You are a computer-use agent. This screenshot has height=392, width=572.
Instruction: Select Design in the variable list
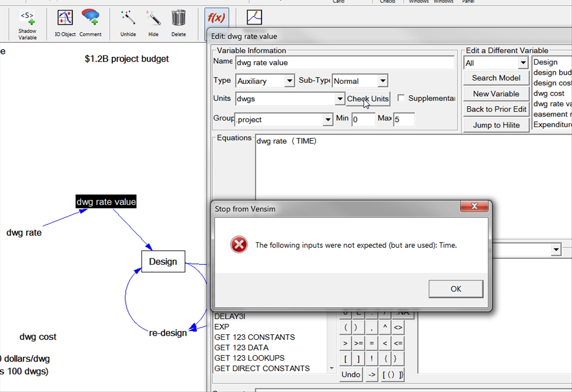pyautogui.click(x=545, y=62)
